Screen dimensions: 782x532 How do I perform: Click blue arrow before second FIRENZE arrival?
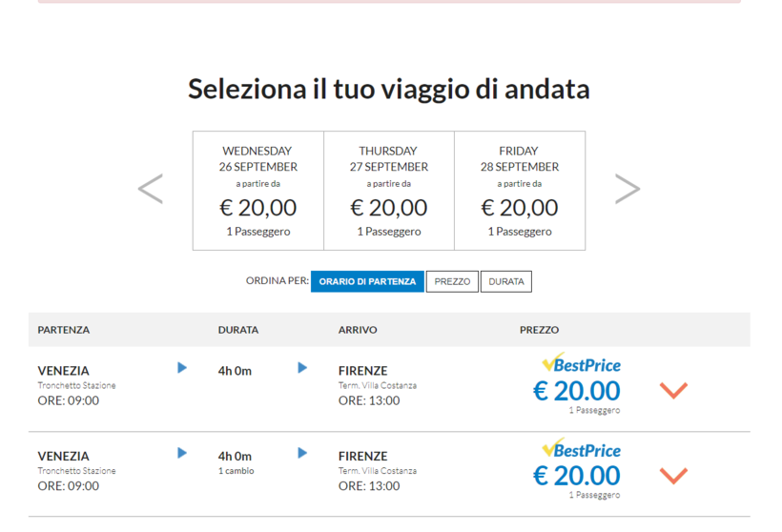click(302, 454)
